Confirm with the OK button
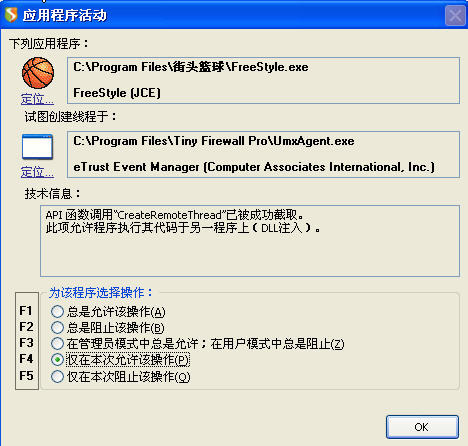 (422, 427)
